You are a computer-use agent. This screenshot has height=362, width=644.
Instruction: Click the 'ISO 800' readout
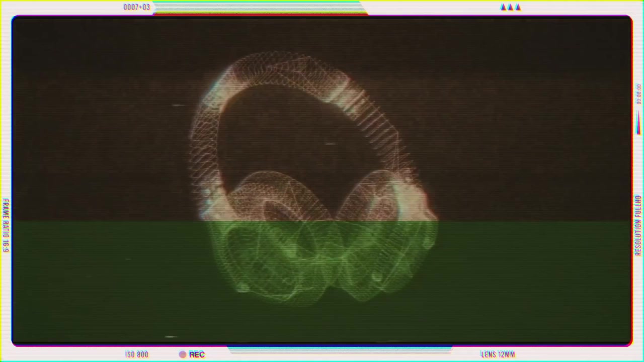[x=137, y=354]
